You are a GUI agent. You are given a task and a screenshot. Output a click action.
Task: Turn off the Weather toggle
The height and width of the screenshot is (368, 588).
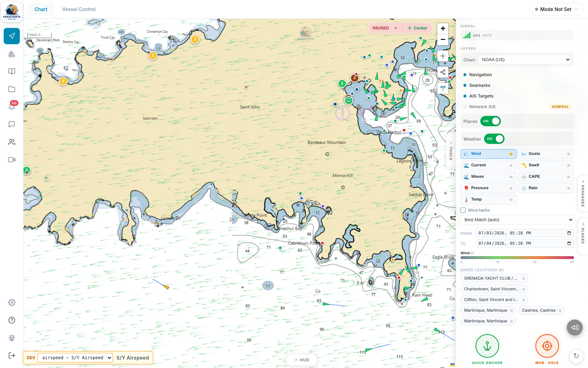[494, 139]
